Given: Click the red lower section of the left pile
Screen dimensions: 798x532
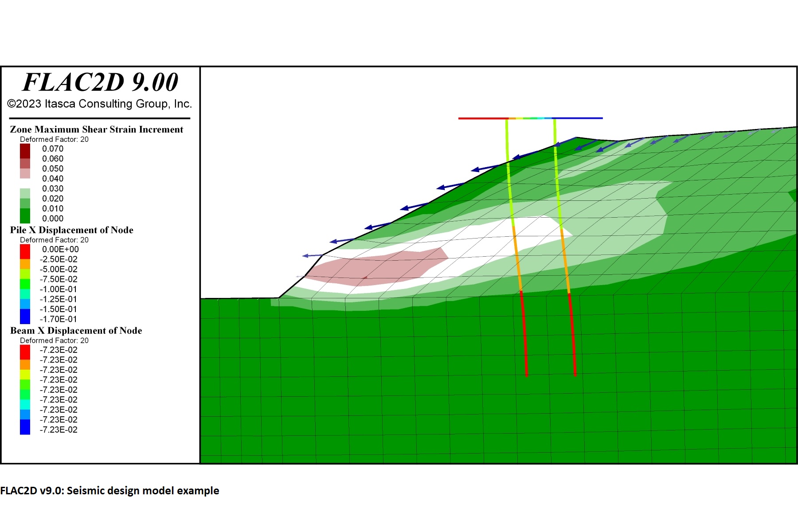Looking at the screenshot, I should [524, 333].
